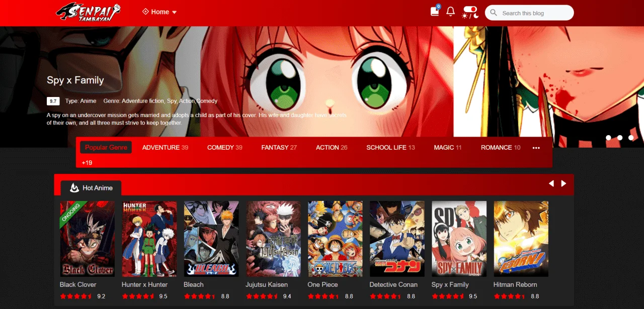
Task: Click the One Piece title link
Action: tap(323, 284)
